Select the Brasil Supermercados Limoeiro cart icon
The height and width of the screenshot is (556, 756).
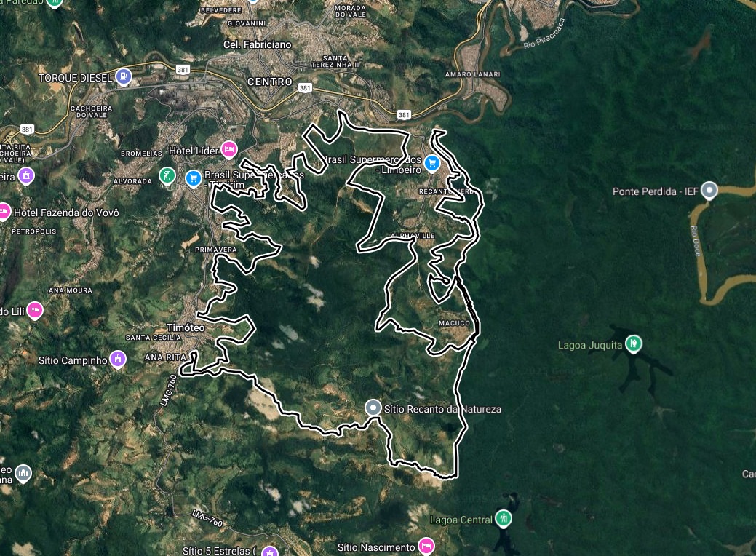(x=432, y=163)
